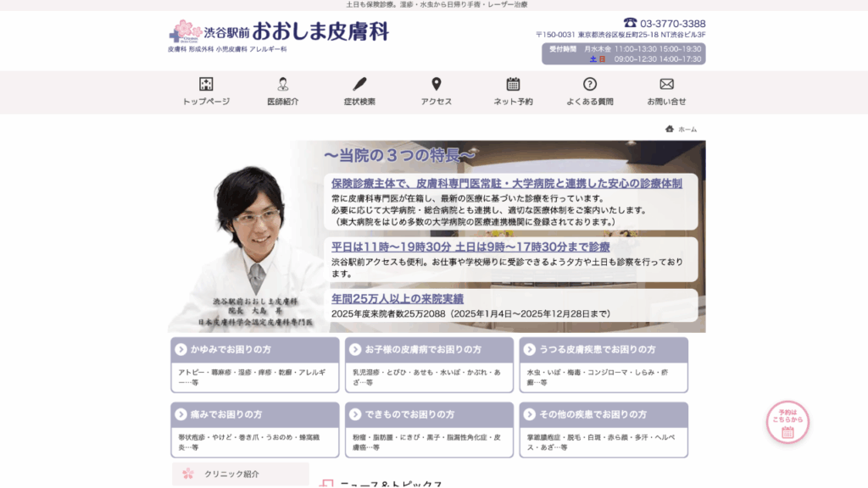
Task: Open the その他の疾患でお困りの方 section
Action: pyautogui.click(x=604, y=414)
